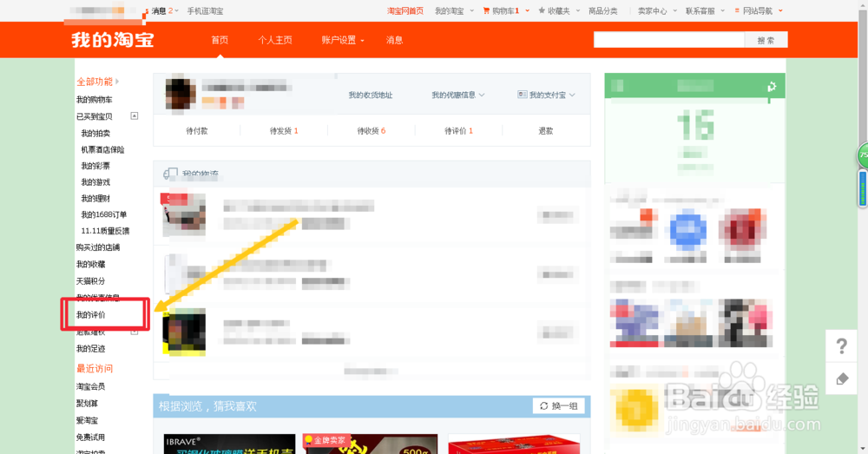Click the 我的淘宝 logo
This screenshot has width=868, height=454.
[x=112, y=40]
